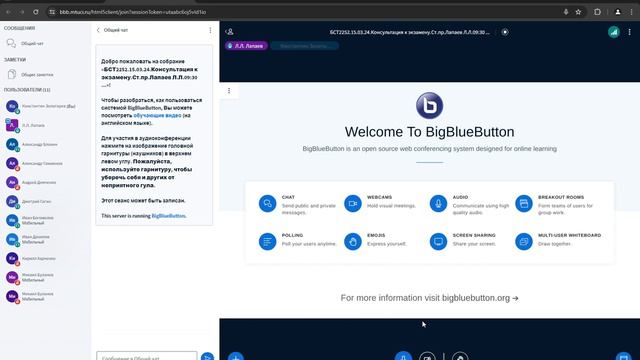Screen dimensions: 640x360
Task: Open the browser three-dot menu
Action: [631, 12]
